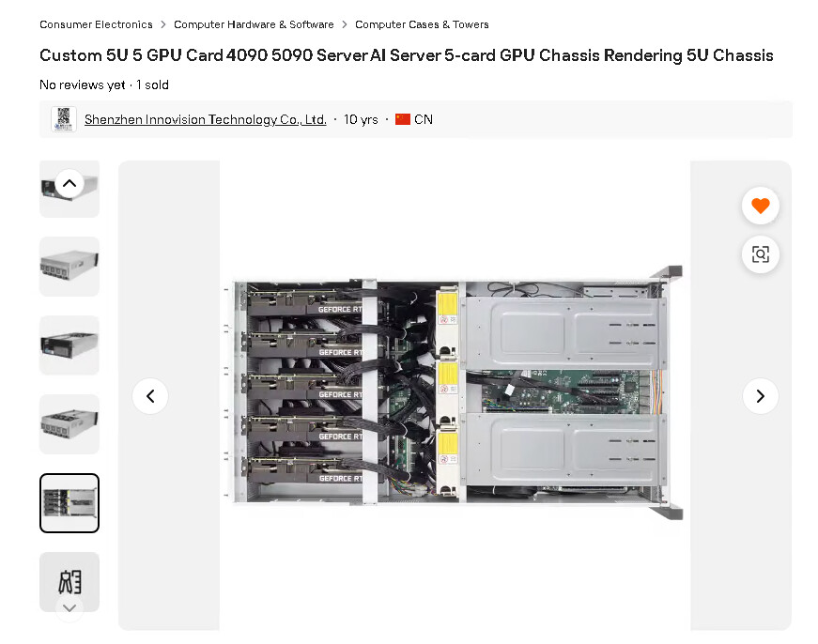Select the second thumbnail showing closed silver chassis
This screenshot has width=818, height=644.
point(69,267)
